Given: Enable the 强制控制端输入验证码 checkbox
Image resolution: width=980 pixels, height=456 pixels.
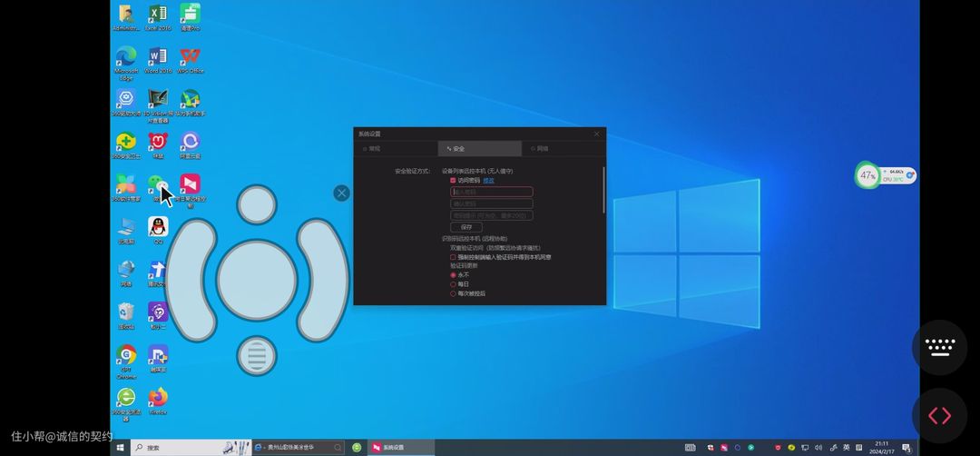Looking at the screenshot, I should coord(453,257).
